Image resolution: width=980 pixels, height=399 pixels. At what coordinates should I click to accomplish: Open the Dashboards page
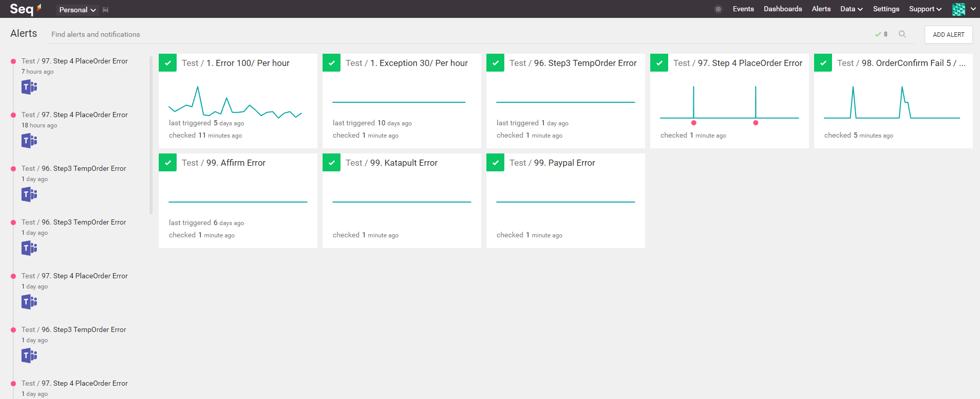click(x=782, y=9)
